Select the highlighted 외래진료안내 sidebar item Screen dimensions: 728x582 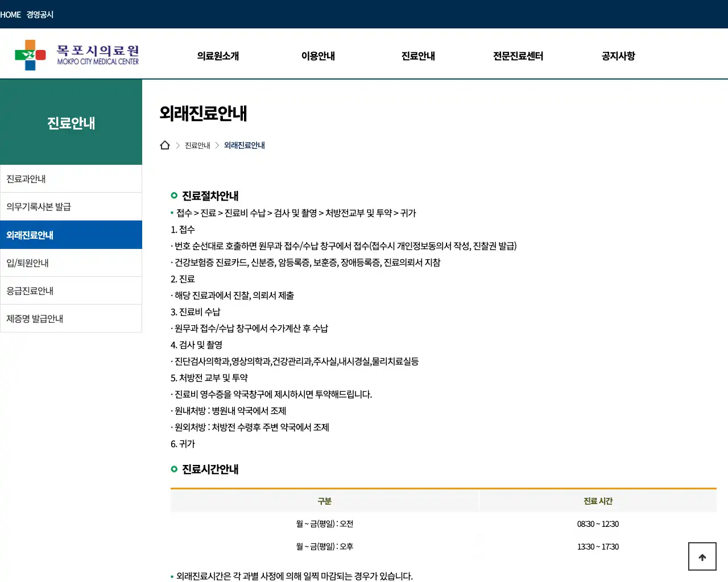point(30,235)
